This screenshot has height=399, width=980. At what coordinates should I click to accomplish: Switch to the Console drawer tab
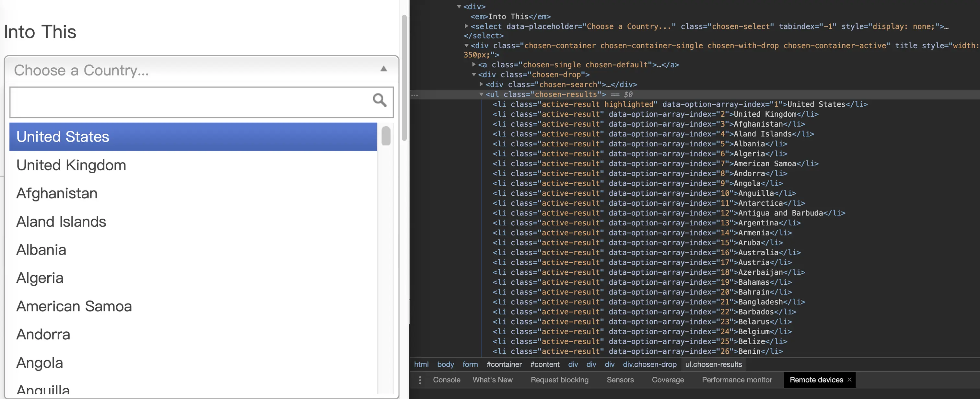pyautogui.click(x=446, y=380)
